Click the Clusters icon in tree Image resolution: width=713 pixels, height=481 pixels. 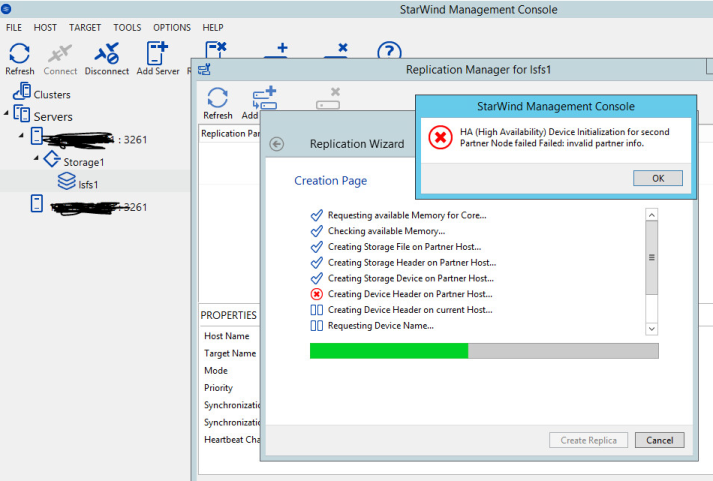click(22, 91)
